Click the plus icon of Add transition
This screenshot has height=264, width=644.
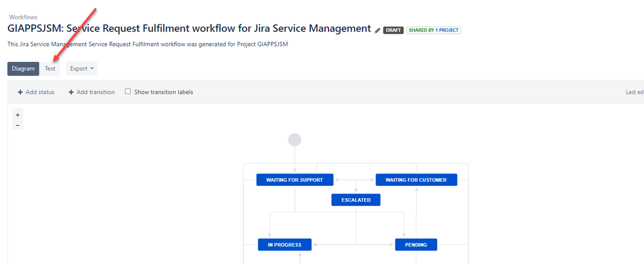coord(71,92)
